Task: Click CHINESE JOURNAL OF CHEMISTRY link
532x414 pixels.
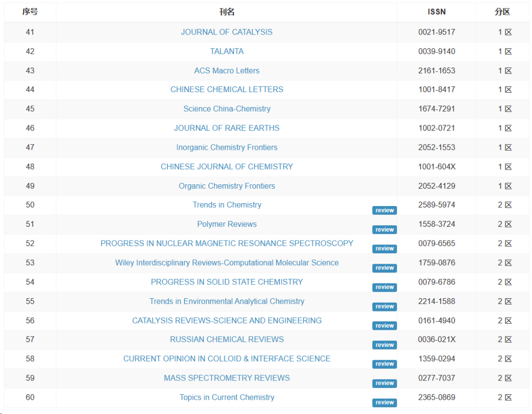Action: tap(227, 167)
